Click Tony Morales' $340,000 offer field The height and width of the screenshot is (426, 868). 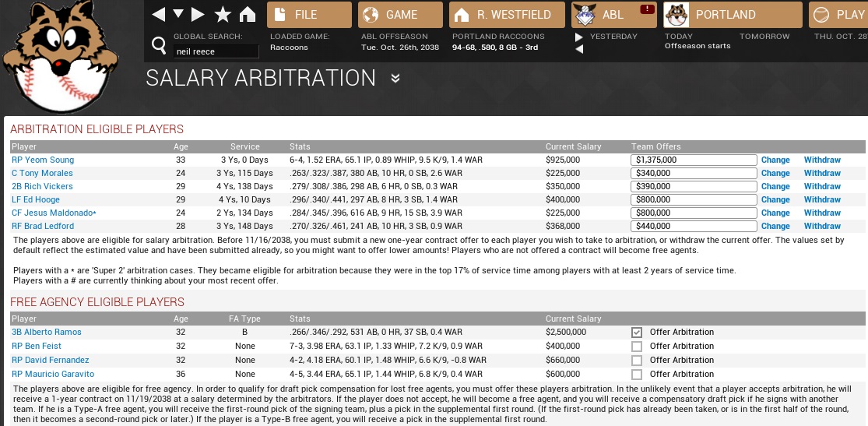pyautogui.click(x=694, y=173)
